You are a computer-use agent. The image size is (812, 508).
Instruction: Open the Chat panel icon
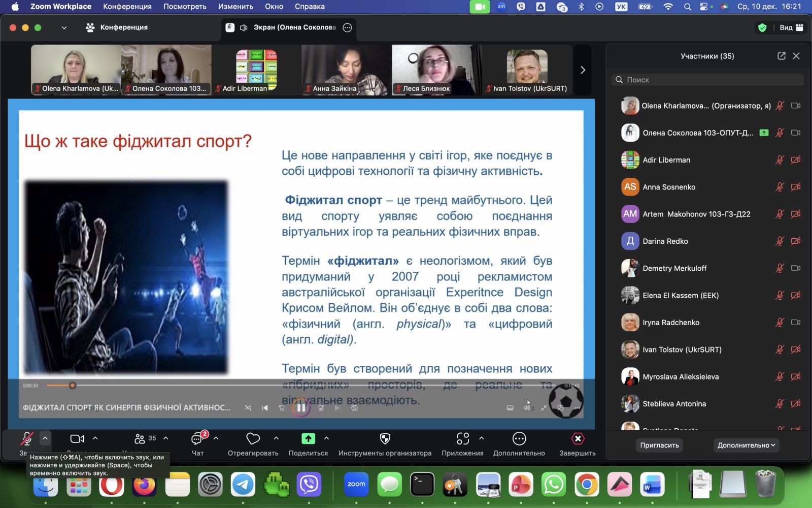click(197, 439)
